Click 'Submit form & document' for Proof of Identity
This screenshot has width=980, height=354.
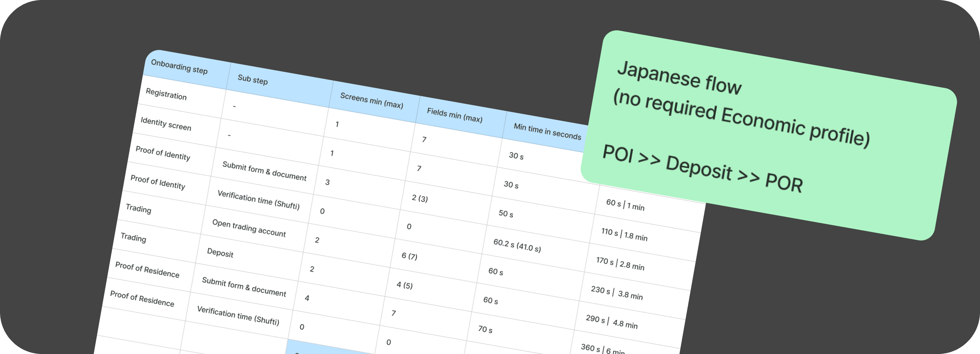(x=264, y=171)
